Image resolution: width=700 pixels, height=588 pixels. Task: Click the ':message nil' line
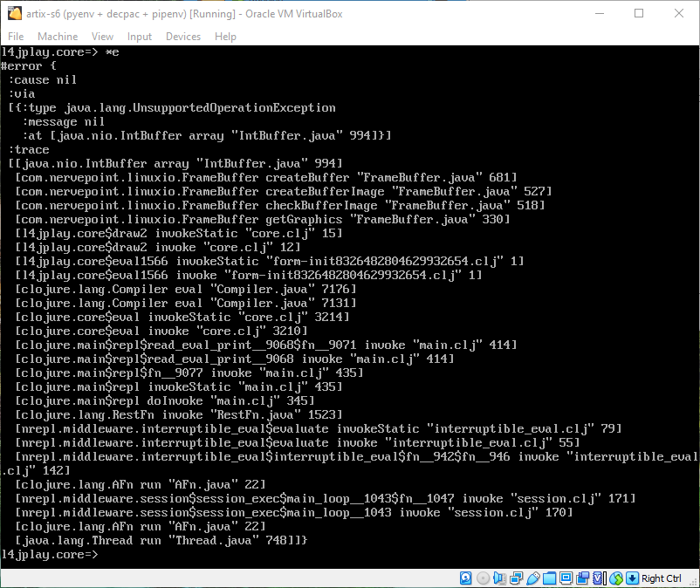pos(64,121)
